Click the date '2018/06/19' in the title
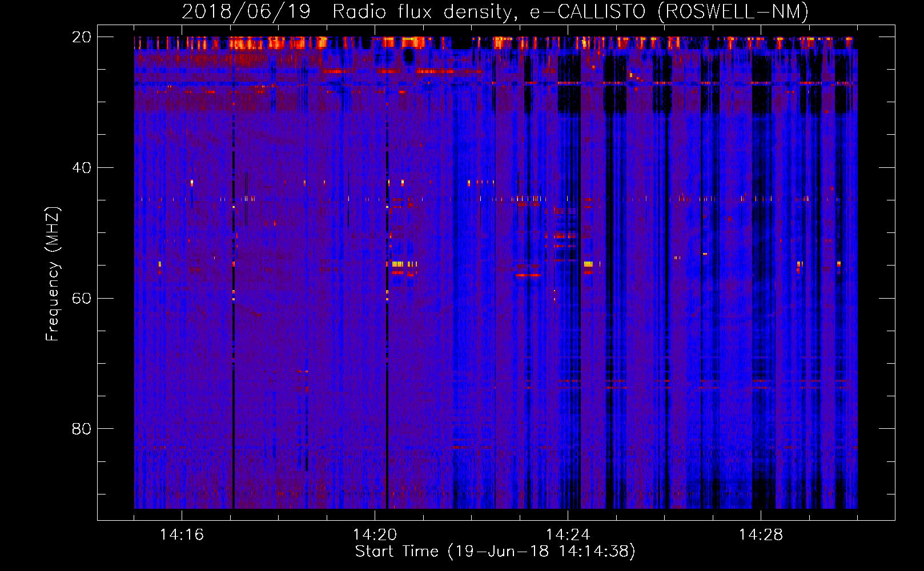924x571 pixels. pos(246,11)
